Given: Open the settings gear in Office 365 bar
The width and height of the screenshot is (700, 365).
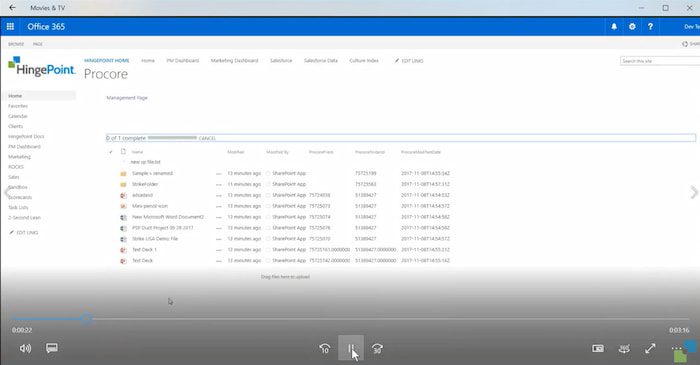Looking at the screenshot, I should 632,27.
